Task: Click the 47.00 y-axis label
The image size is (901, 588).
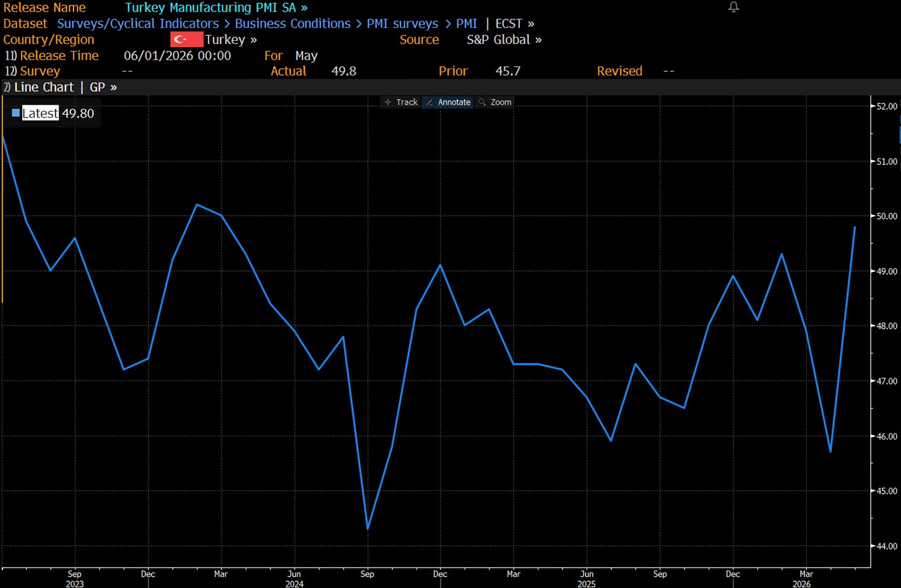Action: point(886,381)
